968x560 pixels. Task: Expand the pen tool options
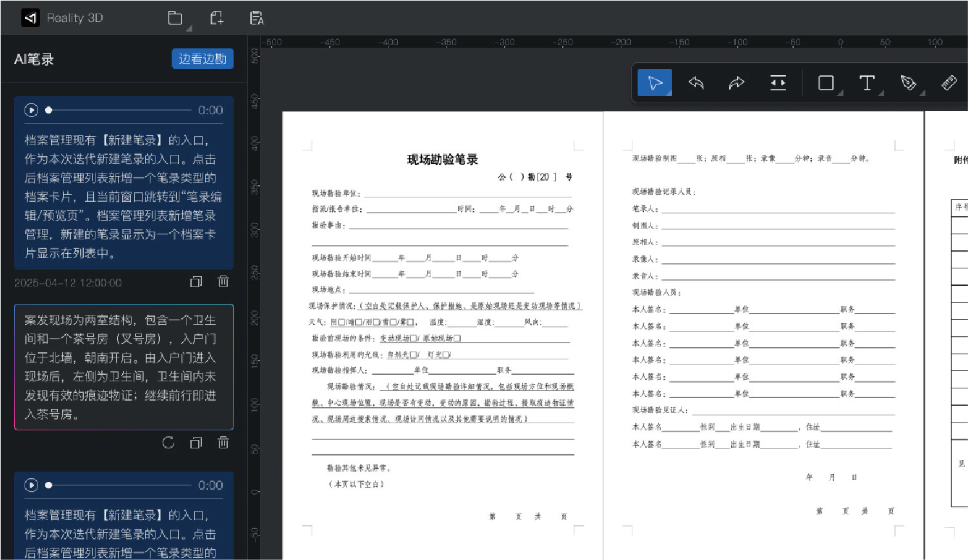[x=923, y=94]
